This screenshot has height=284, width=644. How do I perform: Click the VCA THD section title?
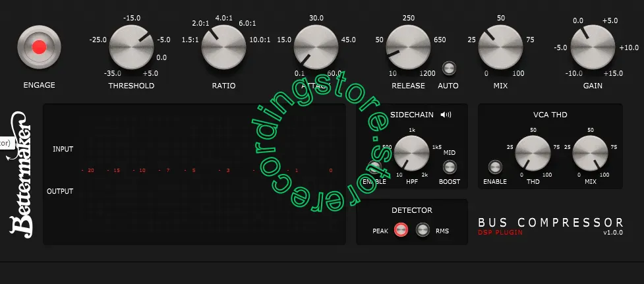550,115
